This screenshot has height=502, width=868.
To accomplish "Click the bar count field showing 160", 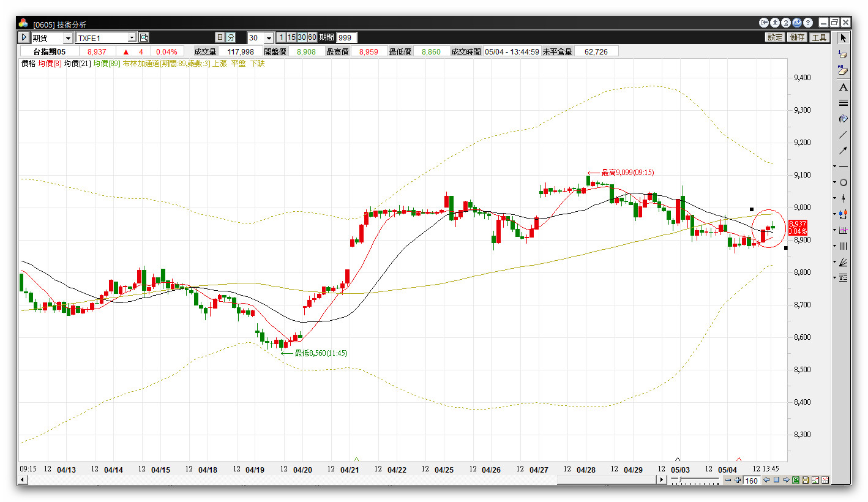I will (x=752, y=481).
